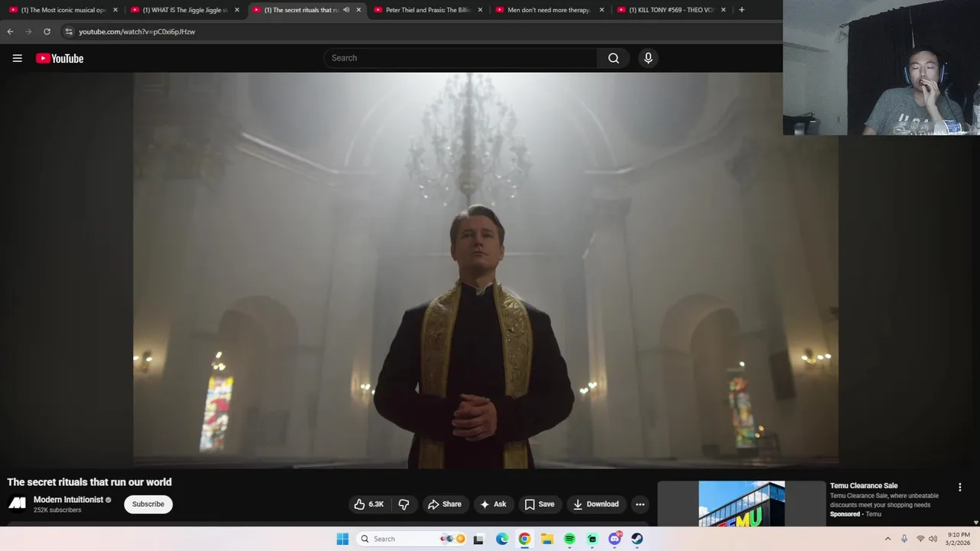Click the Windows taskbar search box
The image size is (980, 551).
coord(411,539)
